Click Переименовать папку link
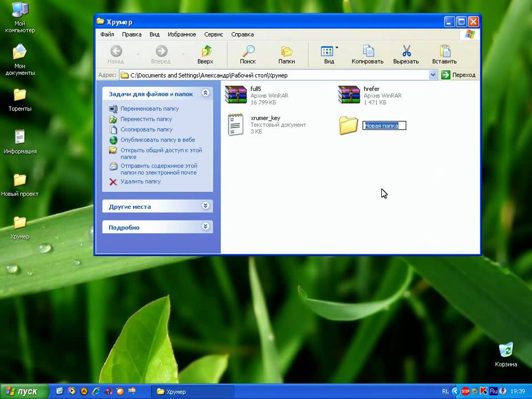 150,109
